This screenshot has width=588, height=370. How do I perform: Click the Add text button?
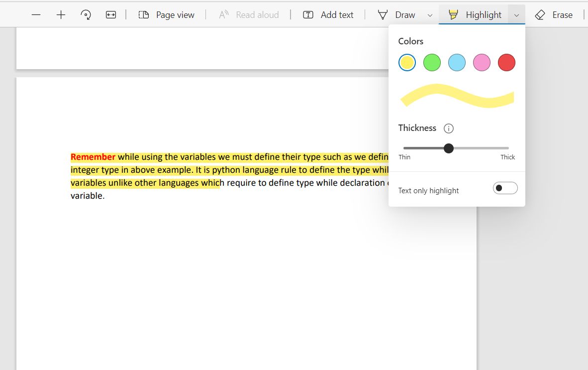328,15
